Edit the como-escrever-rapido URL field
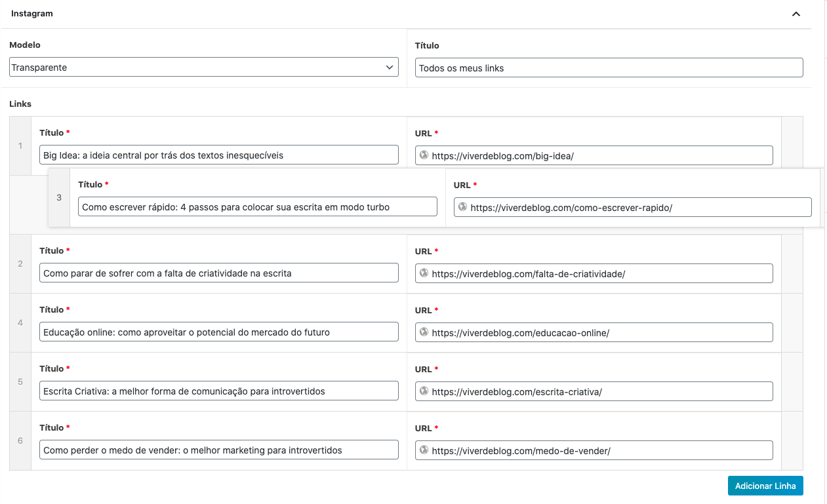Screen dimensions: 827x504 click(633, 207)
